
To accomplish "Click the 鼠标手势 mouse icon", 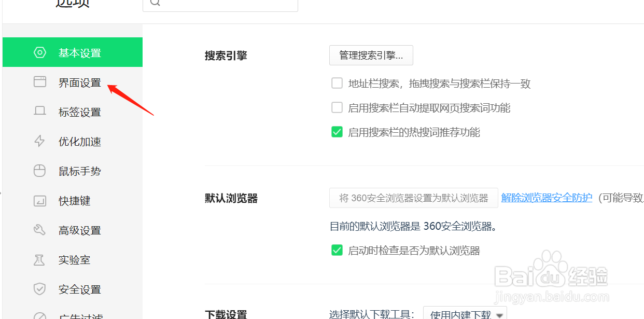I will 40,171.
